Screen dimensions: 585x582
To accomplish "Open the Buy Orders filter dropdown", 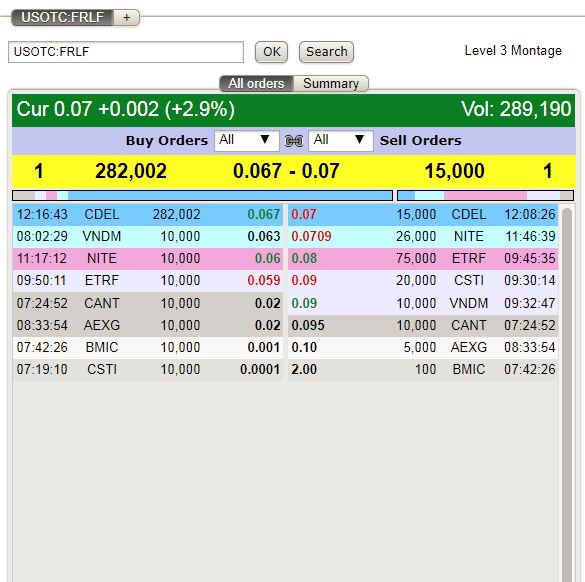I will click(x=247, y=141).
